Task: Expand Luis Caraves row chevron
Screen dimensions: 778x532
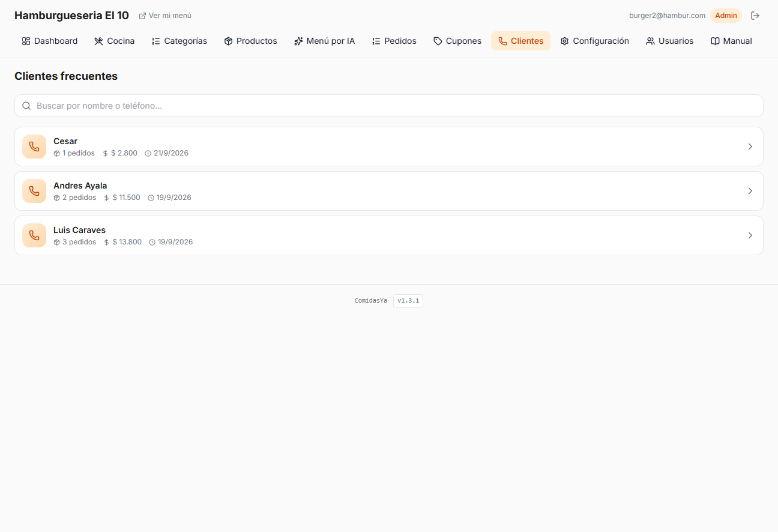Action: tap(750, 235)
